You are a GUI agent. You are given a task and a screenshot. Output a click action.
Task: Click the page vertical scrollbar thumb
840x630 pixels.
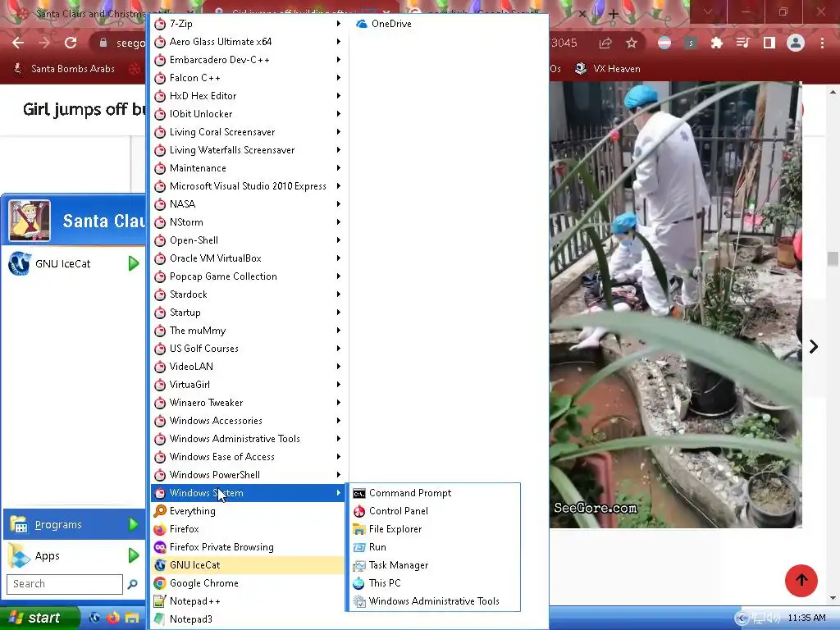[833, 258]
